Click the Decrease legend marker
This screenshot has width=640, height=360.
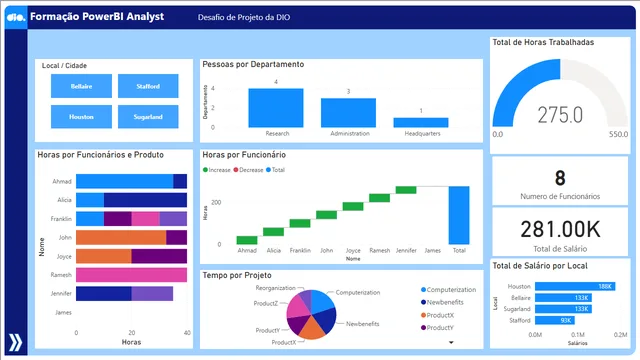point(236,170)
